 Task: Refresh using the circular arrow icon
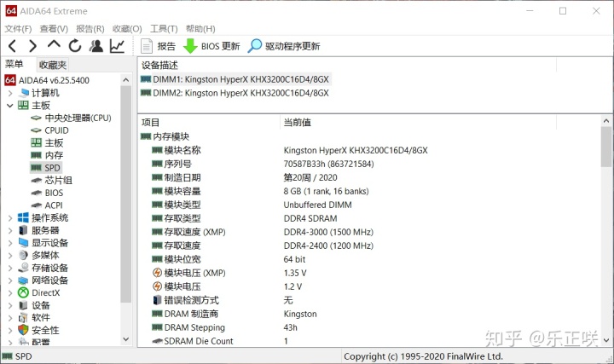(75, 46)
